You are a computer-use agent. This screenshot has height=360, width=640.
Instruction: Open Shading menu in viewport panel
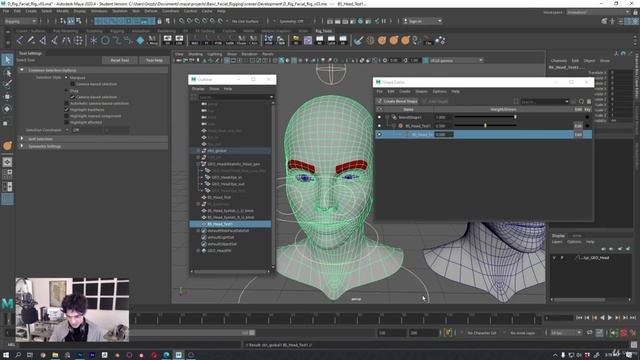tap(195, 54)
